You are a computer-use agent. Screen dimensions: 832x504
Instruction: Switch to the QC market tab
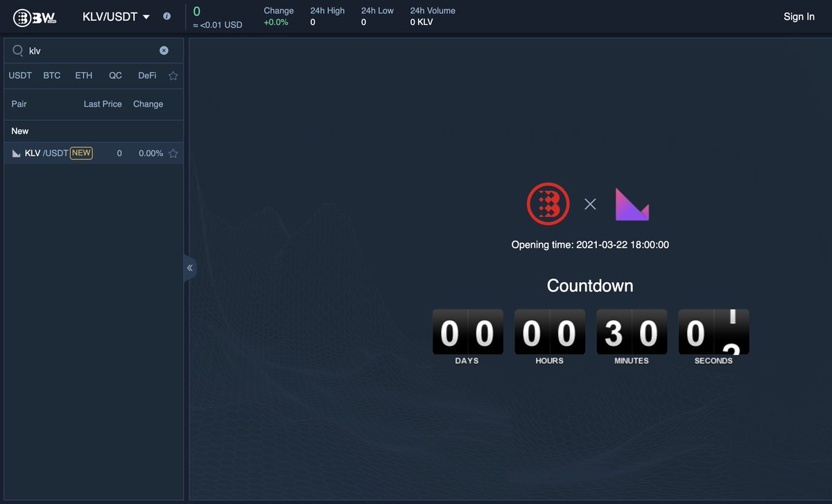tap(115, 76)
